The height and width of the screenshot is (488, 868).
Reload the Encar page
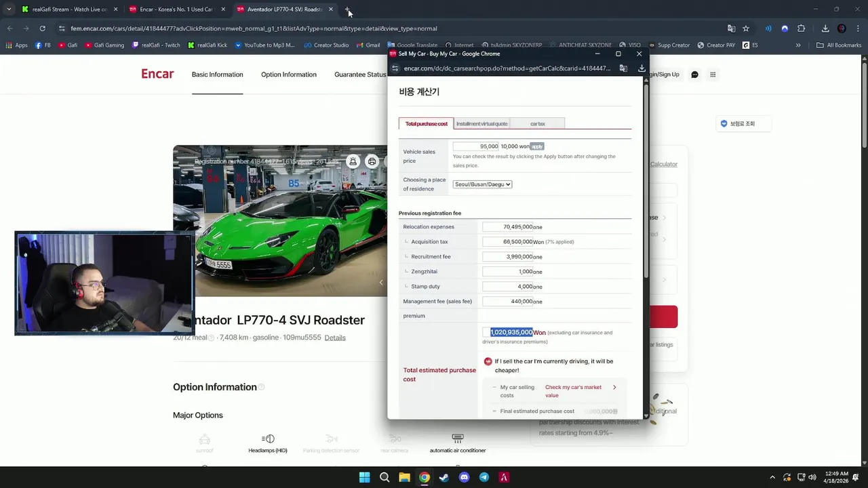click(42, 28)
